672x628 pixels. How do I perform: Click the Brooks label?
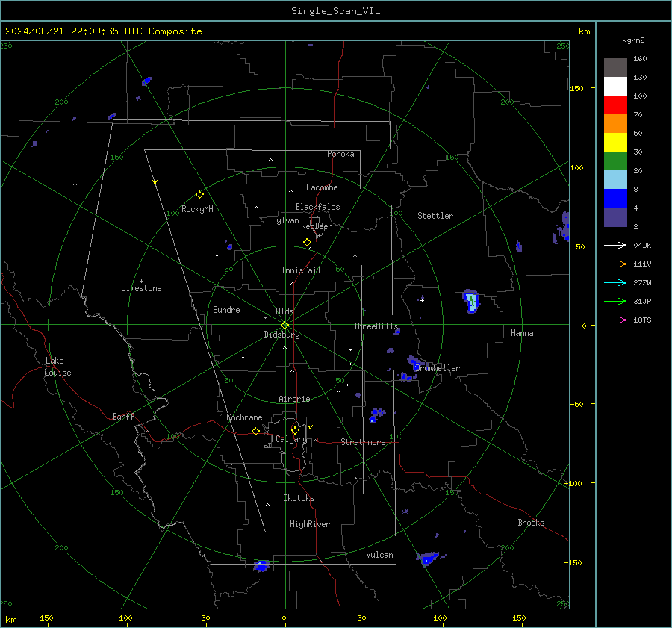(x=531, y=523)
